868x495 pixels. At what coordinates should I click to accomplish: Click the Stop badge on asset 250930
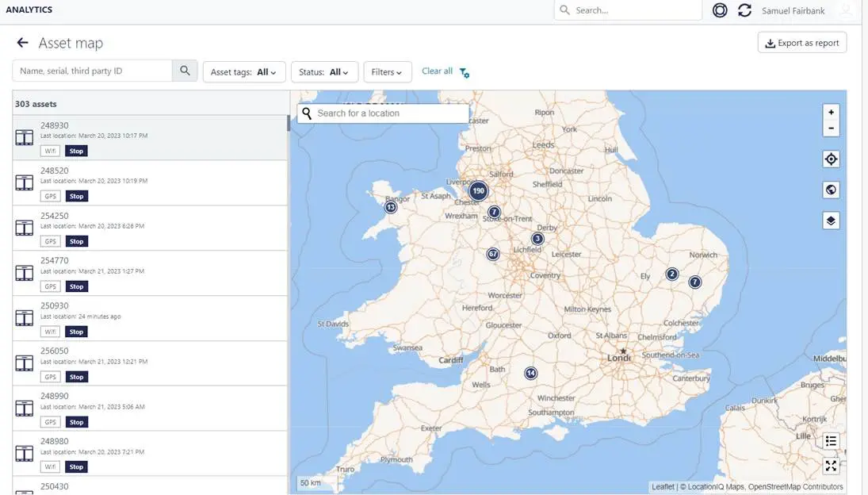[76, 332]
